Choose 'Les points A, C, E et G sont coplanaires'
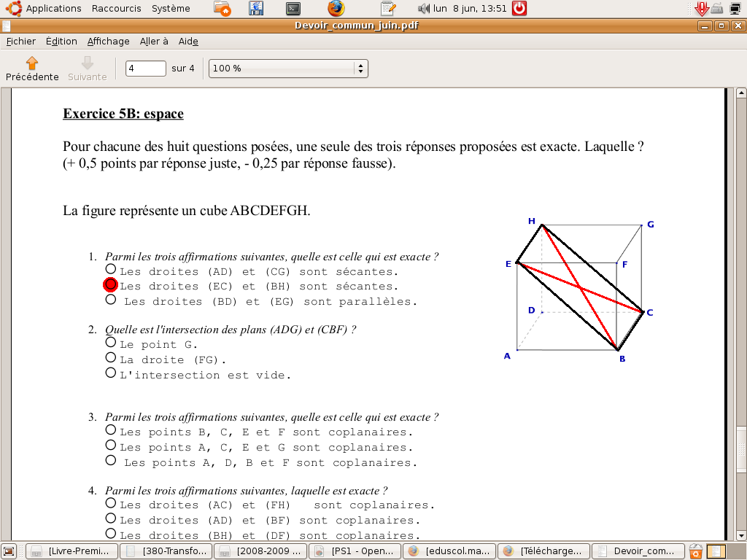Screen dimensions: 747x560 [x=111, y=446]
